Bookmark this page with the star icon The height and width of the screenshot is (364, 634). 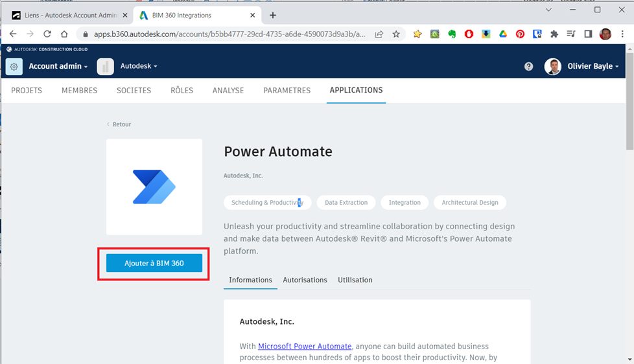[396, 34]
